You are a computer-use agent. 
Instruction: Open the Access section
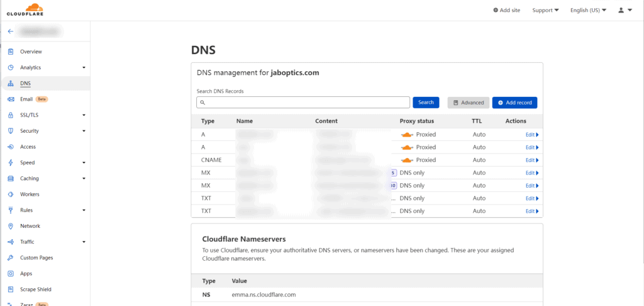[x=28, y=147]
